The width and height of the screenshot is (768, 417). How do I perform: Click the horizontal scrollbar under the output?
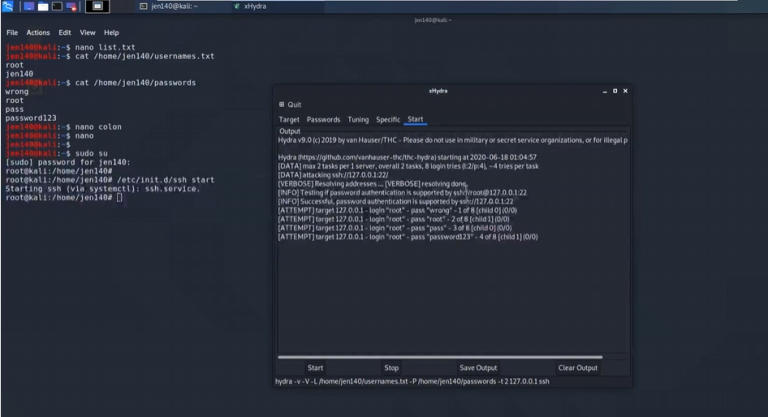pos(439,356)
